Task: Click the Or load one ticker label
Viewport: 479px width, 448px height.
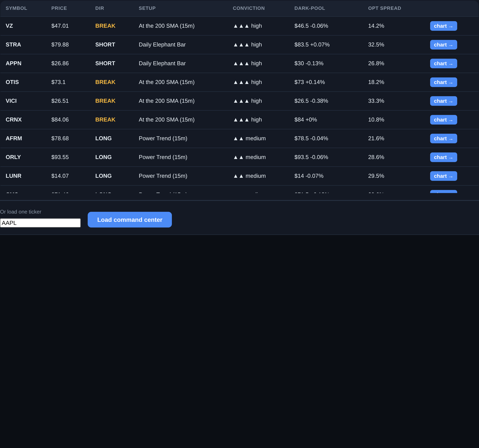Action: (x=21, y=212)
